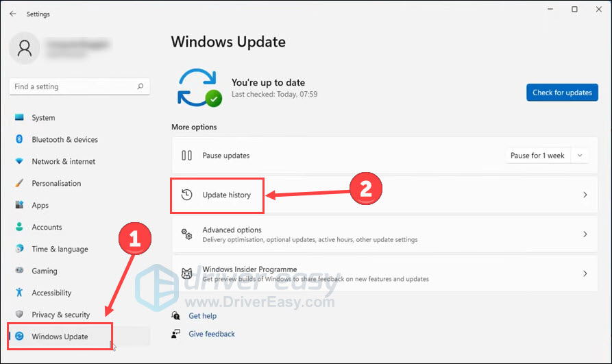612x364 pixels.
Task: Open the System settings category
Action: click(x=79, y=117)
